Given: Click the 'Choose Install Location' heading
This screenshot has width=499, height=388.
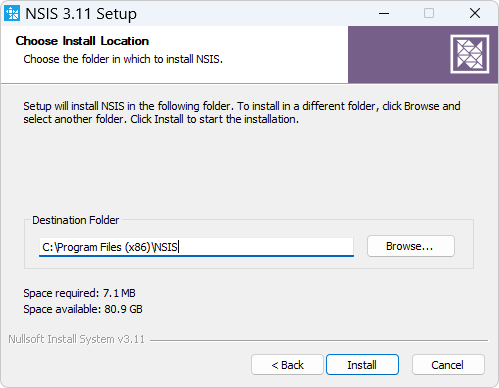Looking at the screenshot, I should pyautogui.click(x=82, y=41).
